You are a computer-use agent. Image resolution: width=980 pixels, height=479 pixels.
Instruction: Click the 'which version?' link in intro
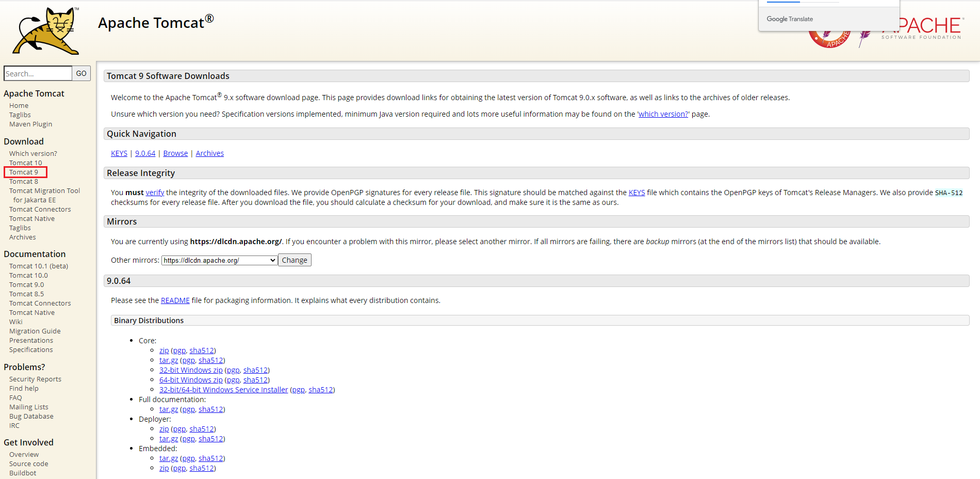pyautogui.click(x=663, y=114)
